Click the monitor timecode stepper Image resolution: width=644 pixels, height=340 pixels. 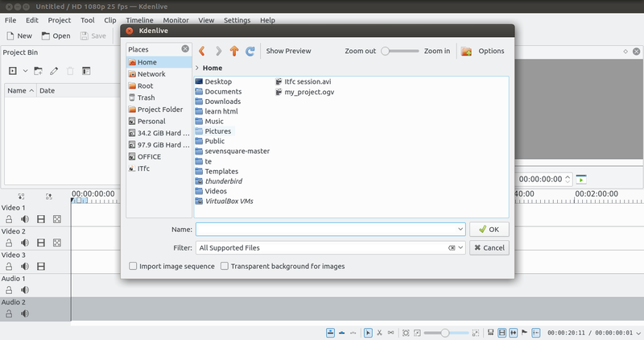[568, 179]
